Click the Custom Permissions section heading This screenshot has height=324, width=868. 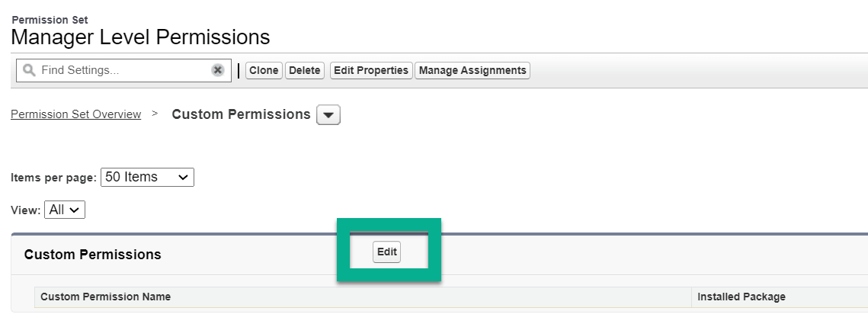[92, 255]
